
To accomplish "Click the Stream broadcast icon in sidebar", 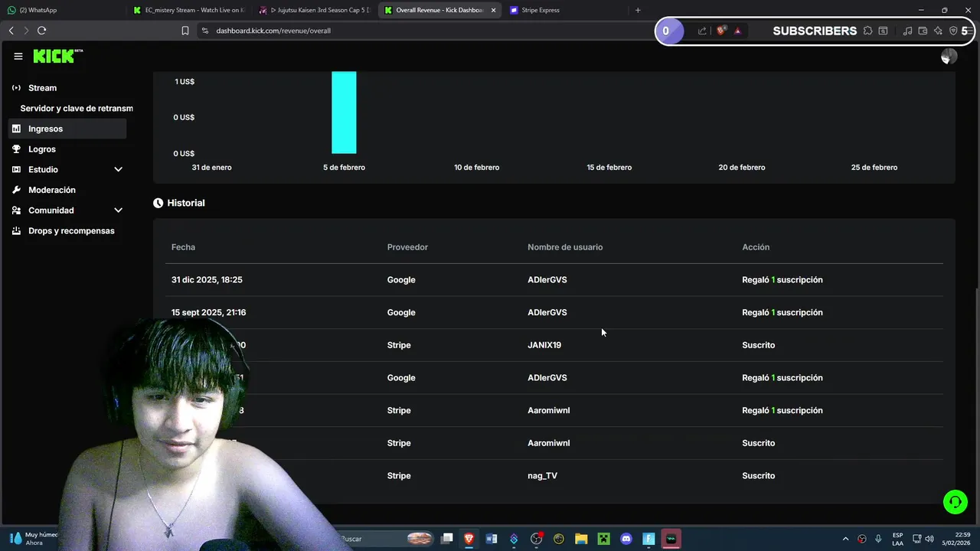I will coord(16,88).
